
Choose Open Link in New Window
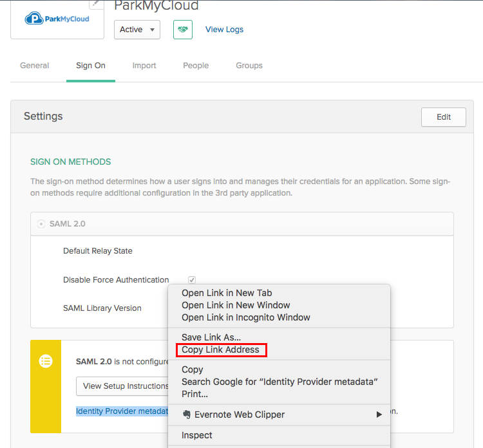(236, 305)
